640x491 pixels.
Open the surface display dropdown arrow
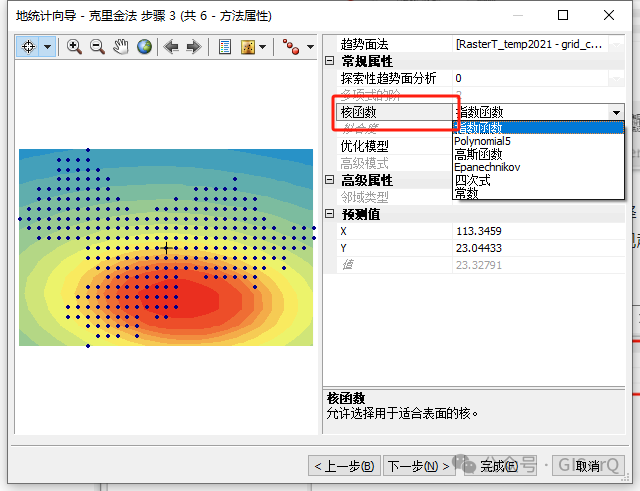[262, 47]
